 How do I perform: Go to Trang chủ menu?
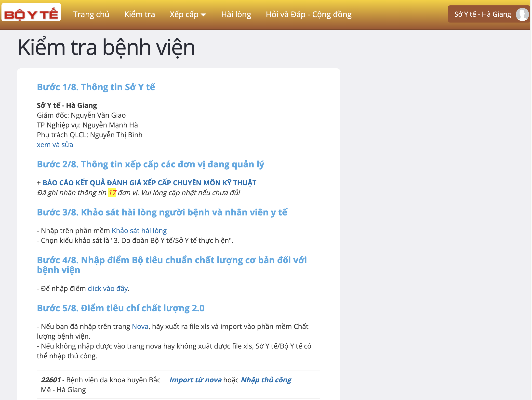tap(91, 14)
